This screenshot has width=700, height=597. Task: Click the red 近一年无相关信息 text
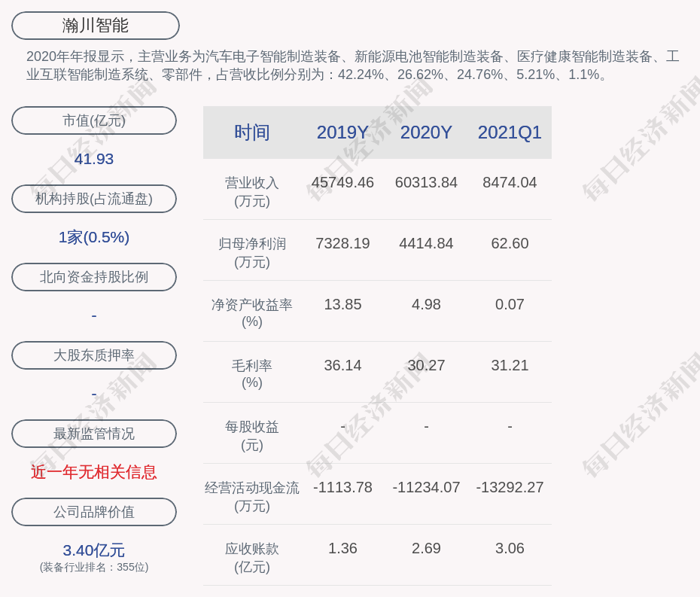coord(94,472)
